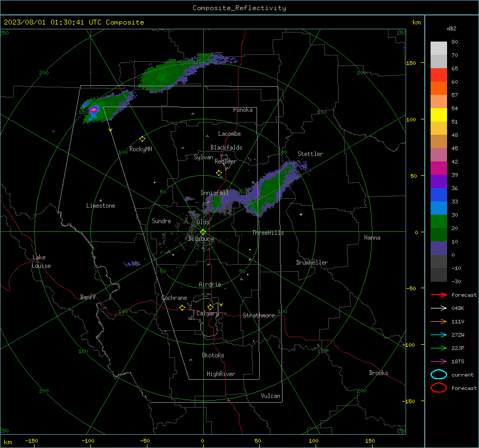Click the magenta storm core northwest of RockyMH
This screenshot has height=448, width=479.
[x=94, y=109]
